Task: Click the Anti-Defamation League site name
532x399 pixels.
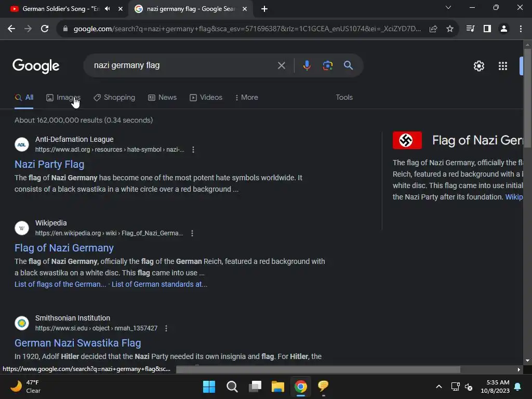Action: coord(74,139)
